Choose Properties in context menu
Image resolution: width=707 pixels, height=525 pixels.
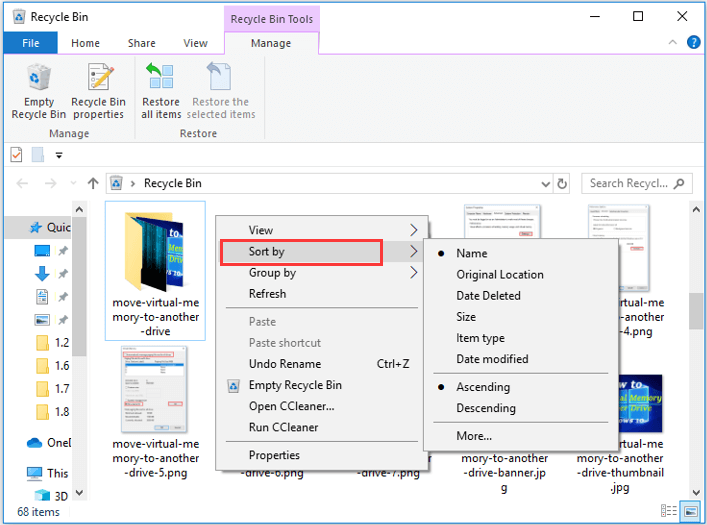(x=322, y=455)
